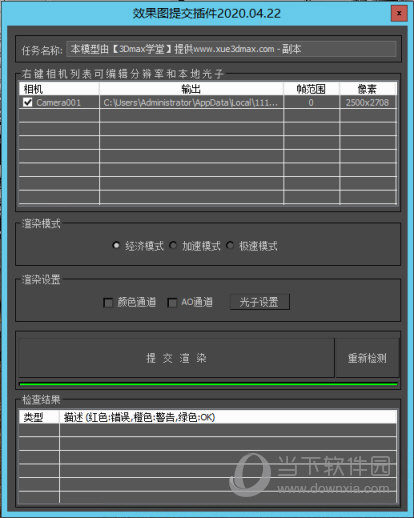
Task: Click the 描述 column header in results
Action: coord(228,417)
